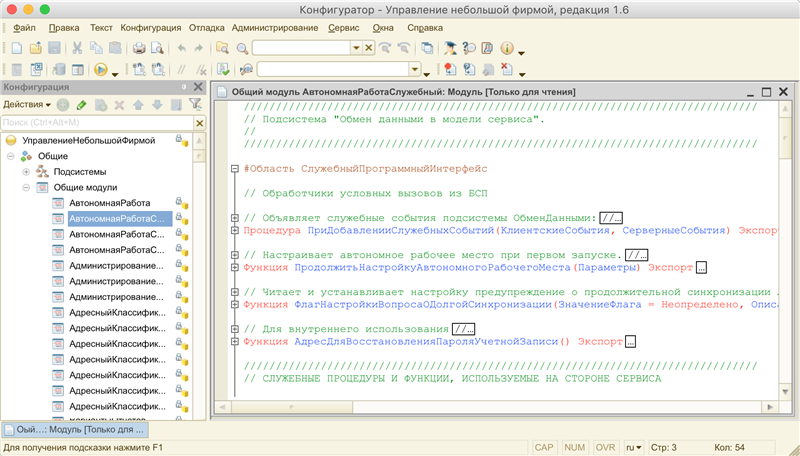The image size is (800, 456).
Task: Click the Open file folder icon
Action: (35, 48)
